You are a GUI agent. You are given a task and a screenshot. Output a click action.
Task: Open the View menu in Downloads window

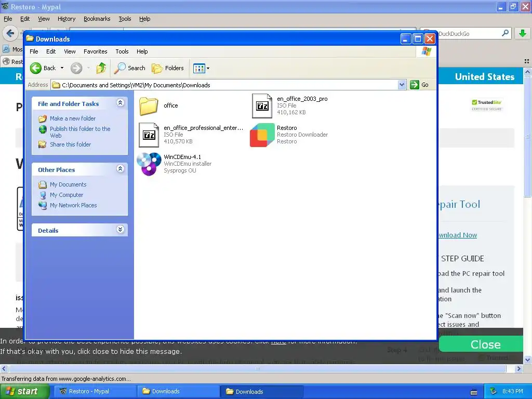tap(70, 51)
